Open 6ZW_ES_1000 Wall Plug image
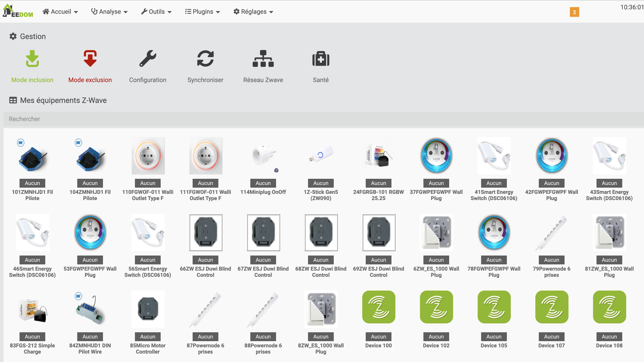 (x=436, y=232)
